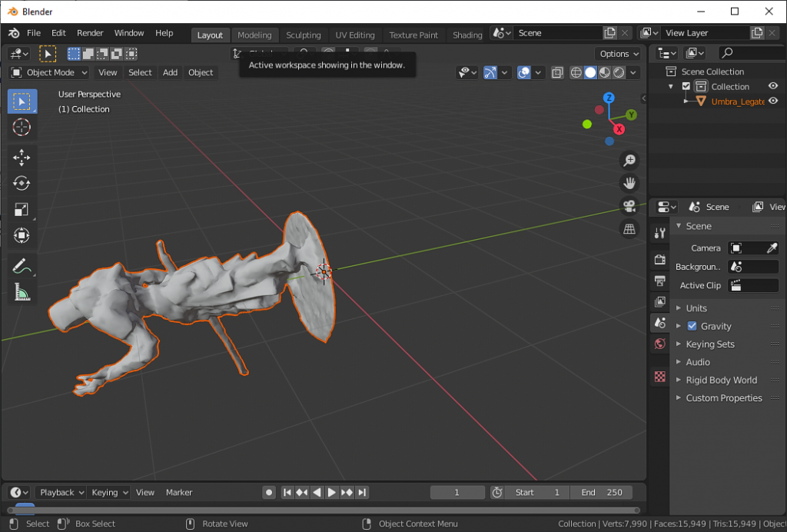787x532 pixels.
Task: Switch viewport to Material Preview shading
Action: [604, 72]
